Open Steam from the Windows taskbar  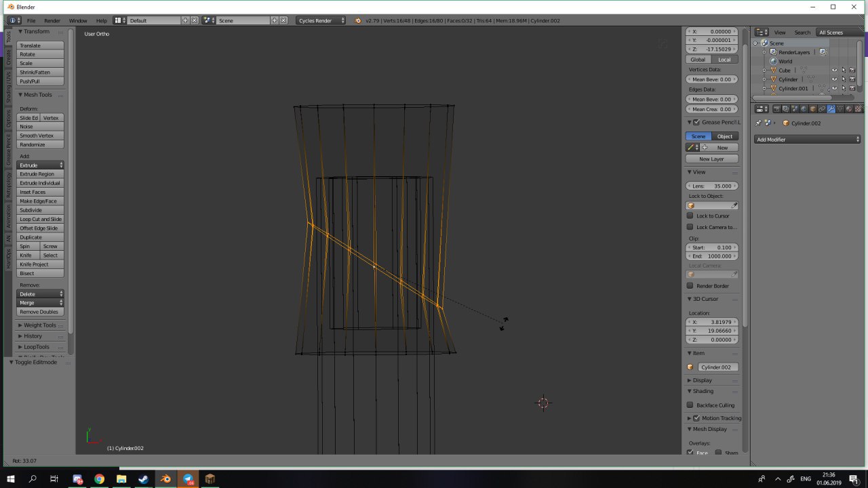tap(144, 479)
